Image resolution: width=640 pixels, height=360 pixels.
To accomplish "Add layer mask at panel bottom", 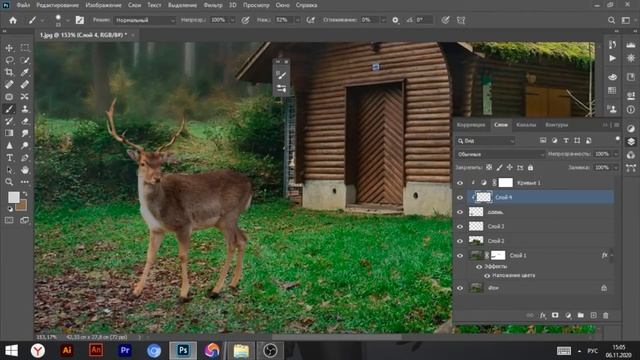I will 555,315.
